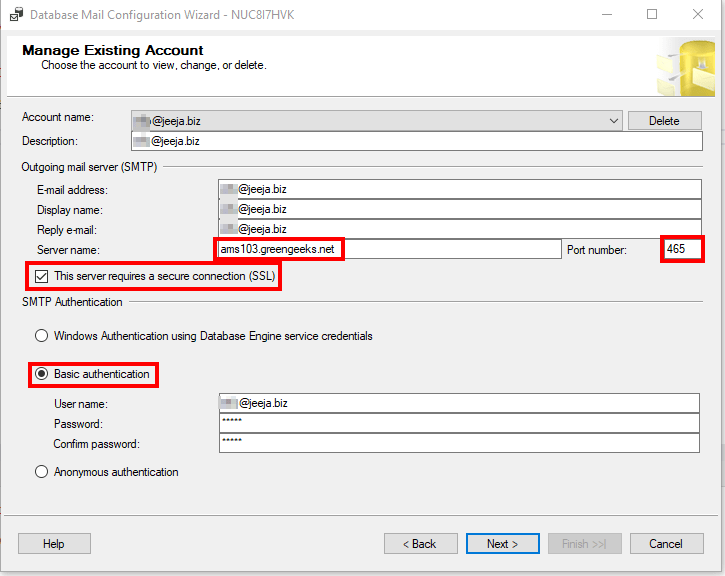Click the 'Account name:' label
Image resolution: width=725 pixels, height=576 pixels.
pyautogui.click(x=58, y=117)
